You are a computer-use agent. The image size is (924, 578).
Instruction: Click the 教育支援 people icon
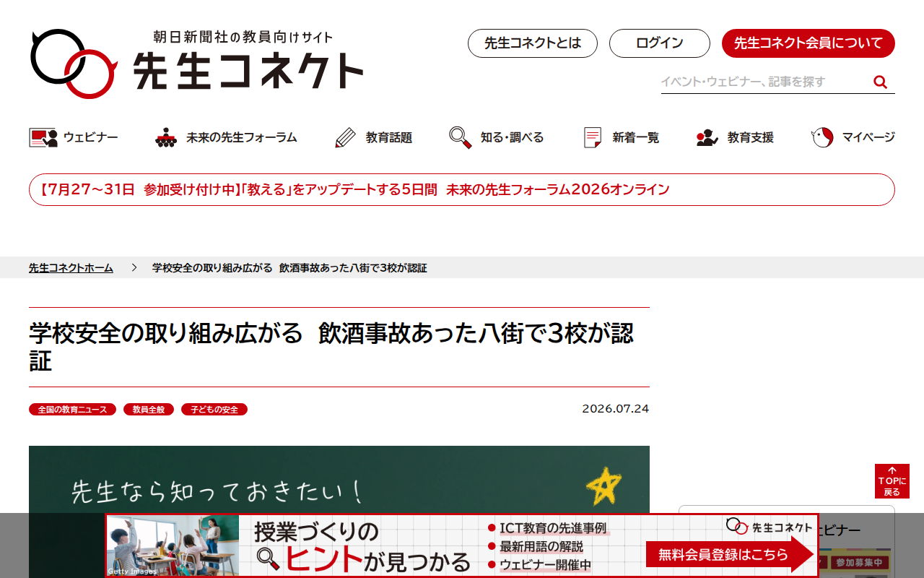(707, 137)
